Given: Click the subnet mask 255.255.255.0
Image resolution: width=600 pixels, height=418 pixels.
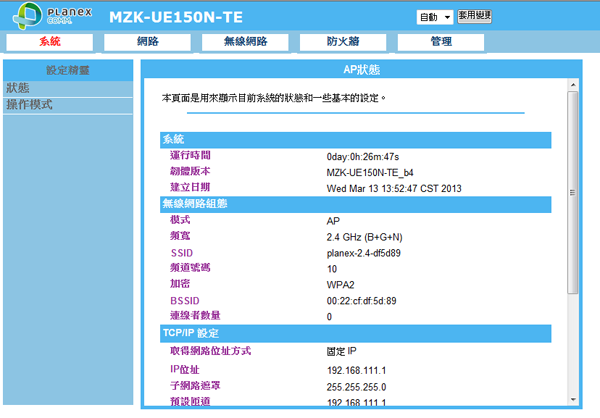Looking at the screenshot, I should point(356,387).
